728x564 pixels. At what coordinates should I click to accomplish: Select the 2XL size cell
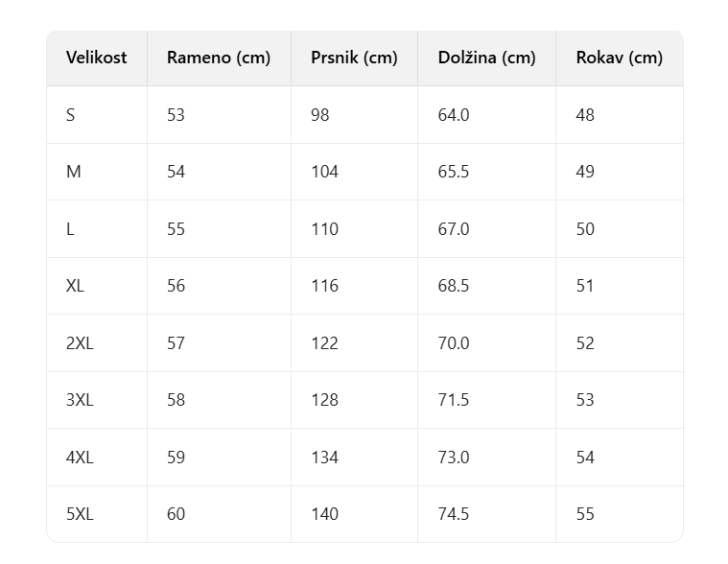tap(80, 343)
